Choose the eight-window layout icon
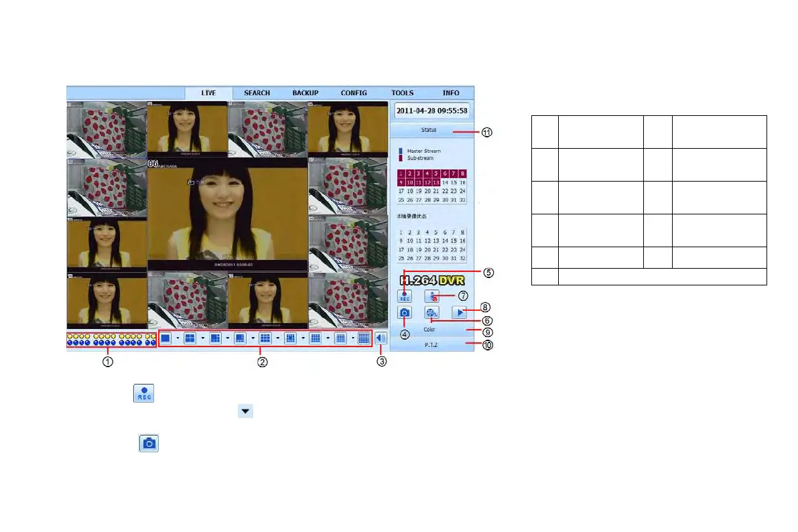The height and width of the screenshot is (532, 798). coord(241,338)
